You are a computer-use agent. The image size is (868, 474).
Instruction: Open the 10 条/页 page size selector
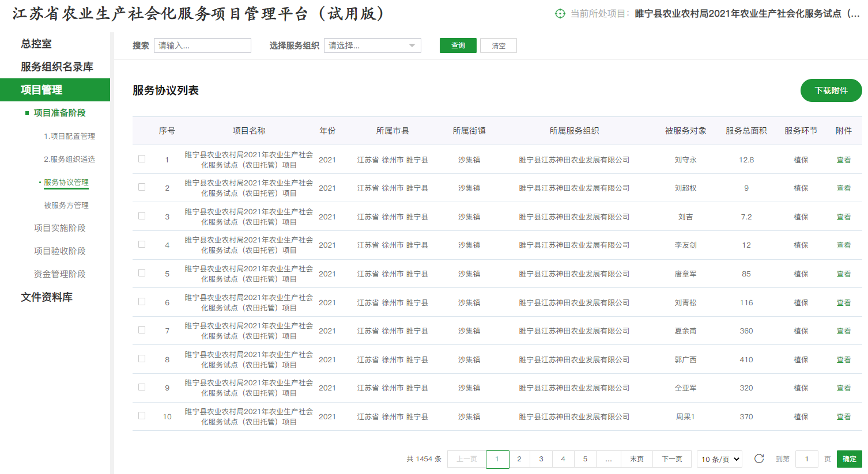(719, 459)
